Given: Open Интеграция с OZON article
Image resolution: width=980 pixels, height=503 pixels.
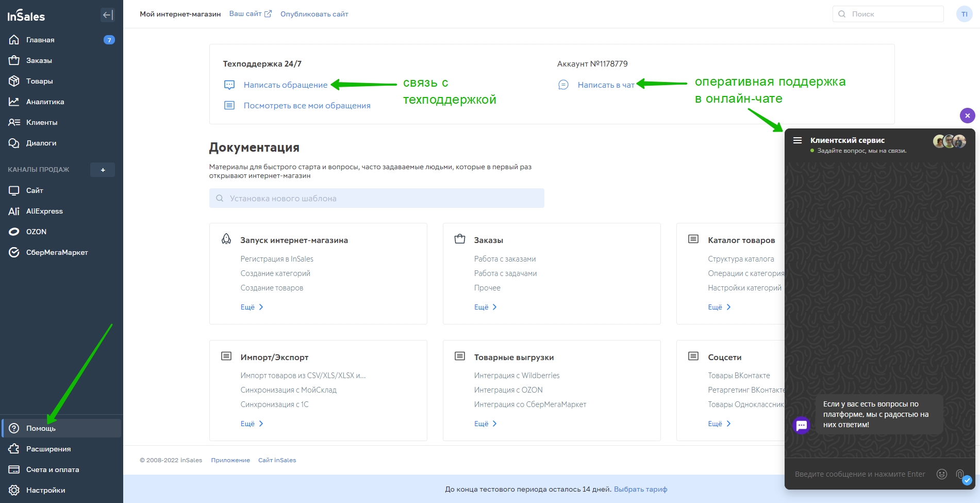Looking at the screenshot, I should 508,390.
